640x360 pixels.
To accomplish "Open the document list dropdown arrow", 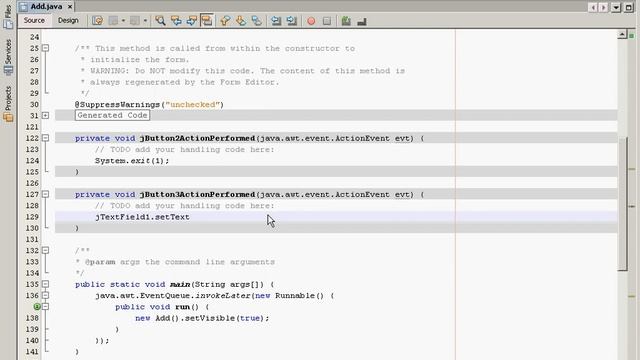I will (616, 7).
